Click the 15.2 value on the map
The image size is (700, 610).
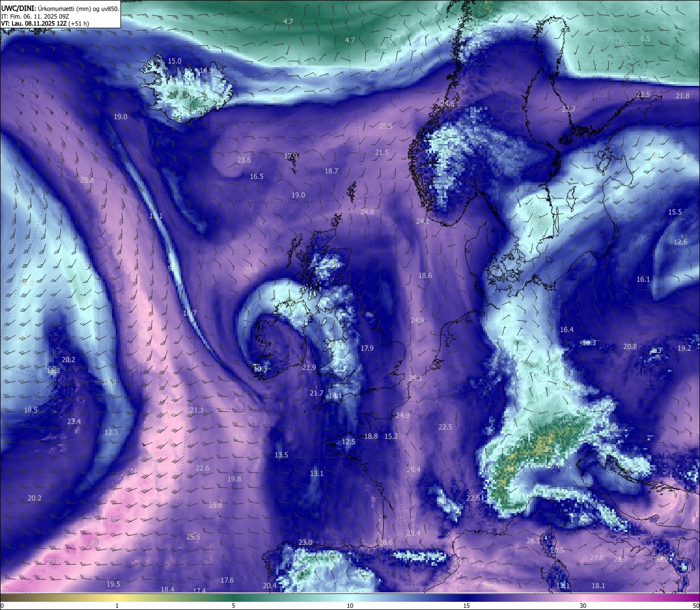coord(391,437)
